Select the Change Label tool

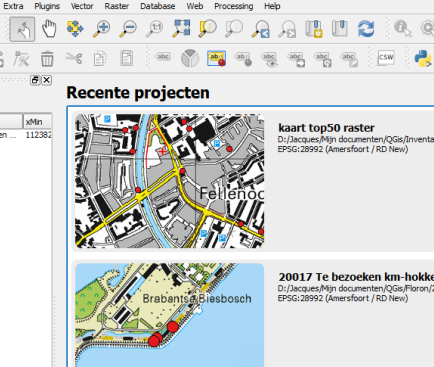tap(349, 59)
